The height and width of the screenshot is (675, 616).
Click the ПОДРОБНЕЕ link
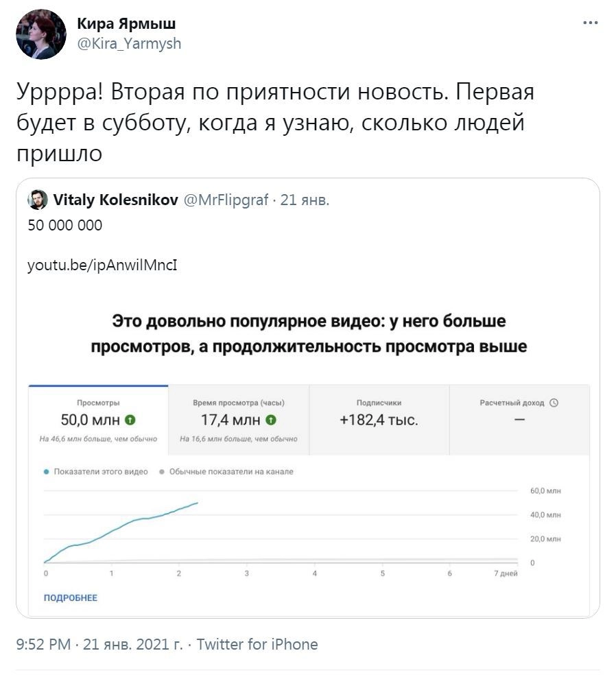tap(71, 597)
